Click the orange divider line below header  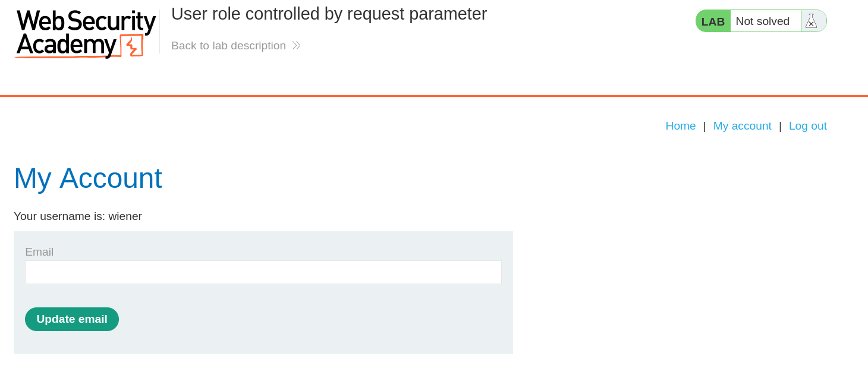point(434,94)
